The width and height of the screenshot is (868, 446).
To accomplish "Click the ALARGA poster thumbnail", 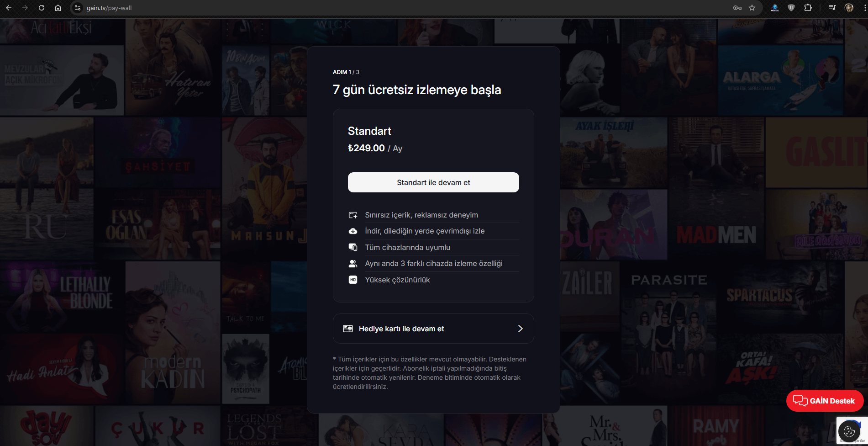I will [x=780, y=80].
